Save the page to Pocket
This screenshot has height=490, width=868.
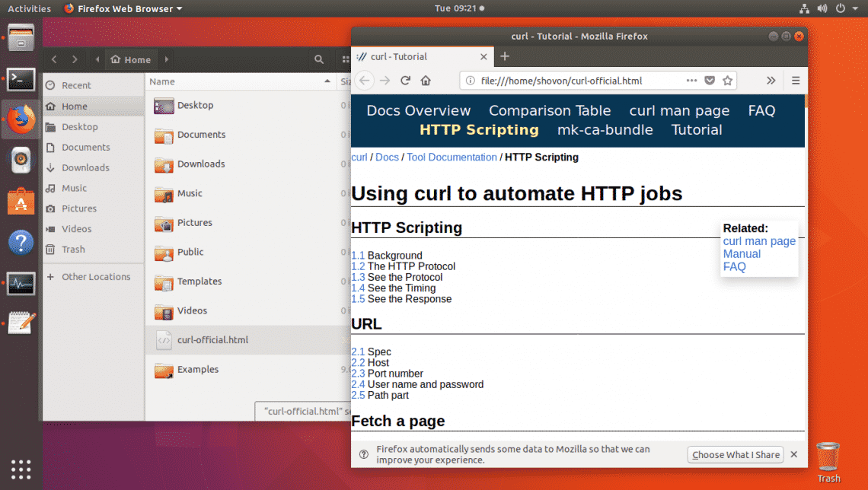pos(710,80)
